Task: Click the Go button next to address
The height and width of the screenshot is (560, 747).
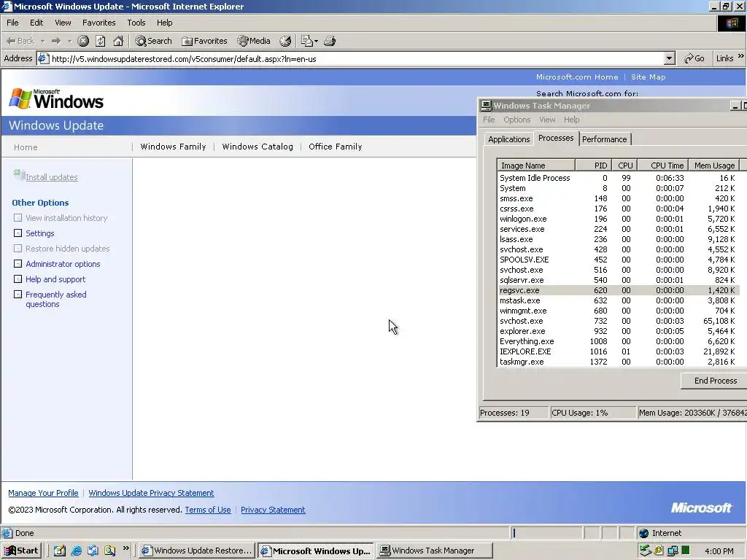Action: tap(694, 58)
